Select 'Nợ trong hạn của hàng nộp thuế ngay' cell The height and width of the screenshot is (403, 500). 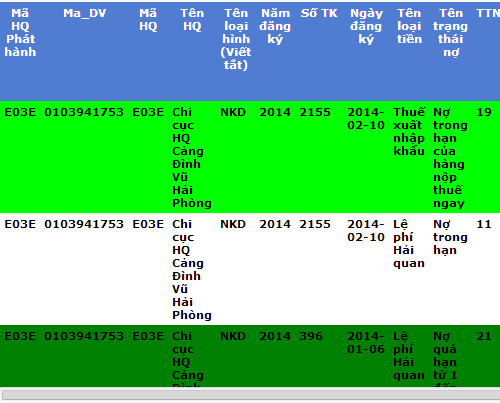(450, 158)
